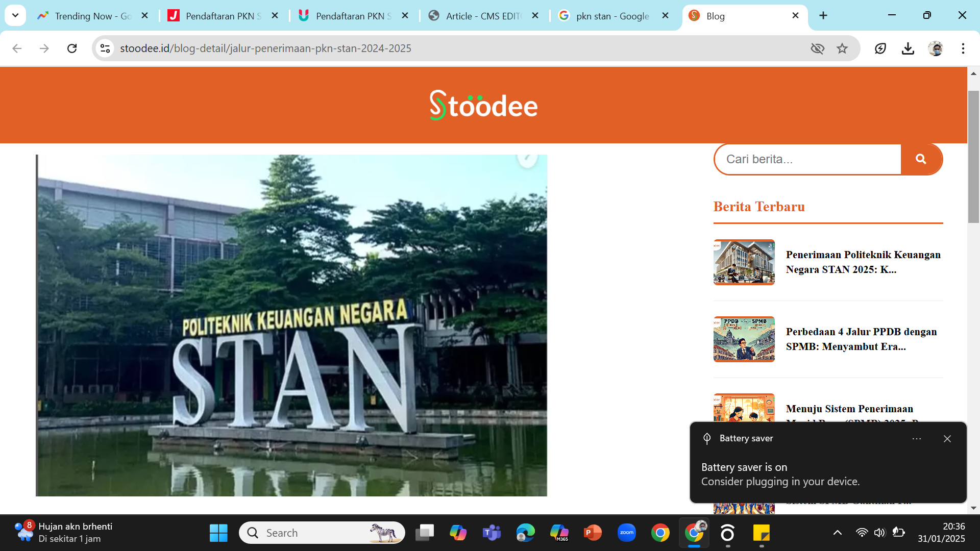This screenshot has height=551, width=980.
Task: Click the Politeknik Keuangan Negara STAN image
Action: (291, 325)
